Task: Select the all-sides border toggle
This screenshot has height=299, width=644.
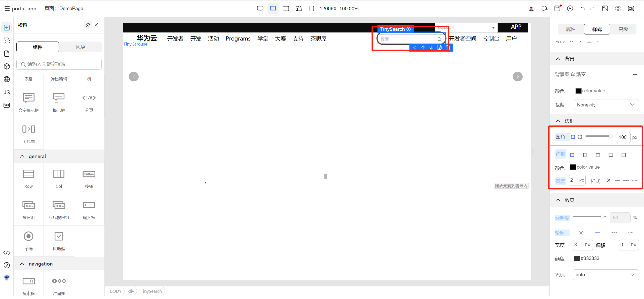Action: coord(572,155)
